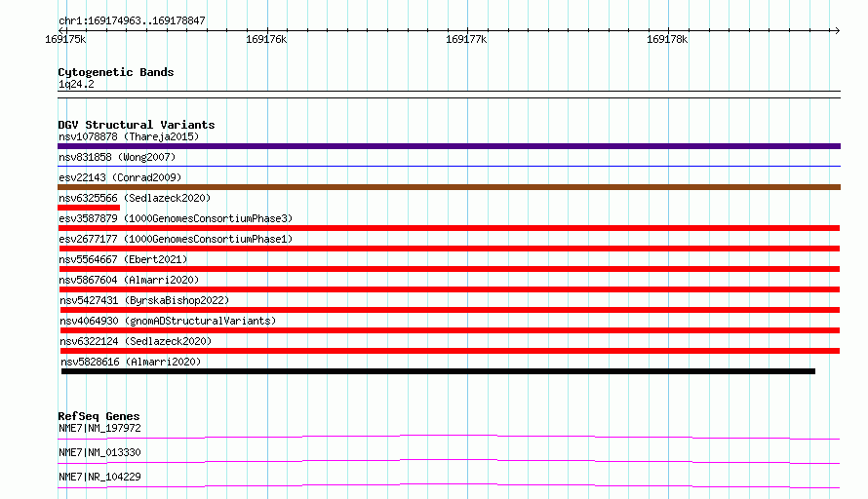Open the esv22143 (Conrad2009) label
This screenshot has height=499, width=868.
coord(120,177)
